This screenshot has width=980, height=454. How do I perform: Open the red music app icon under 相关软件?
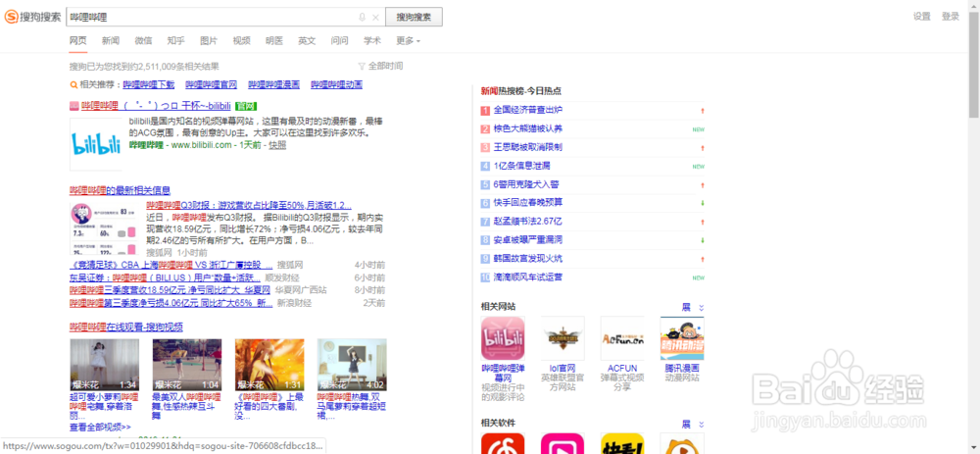pyautogui.click(x=503, y=443)
